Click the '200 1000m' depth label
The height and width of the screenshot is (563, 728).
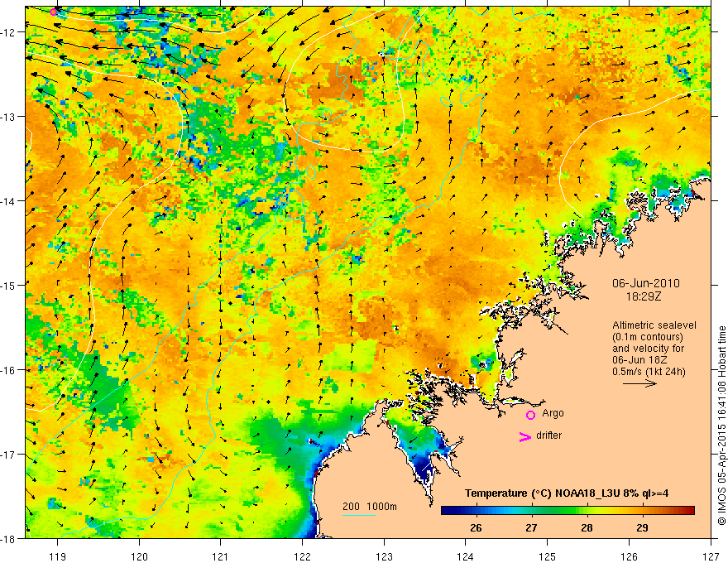tap(370, 507)
